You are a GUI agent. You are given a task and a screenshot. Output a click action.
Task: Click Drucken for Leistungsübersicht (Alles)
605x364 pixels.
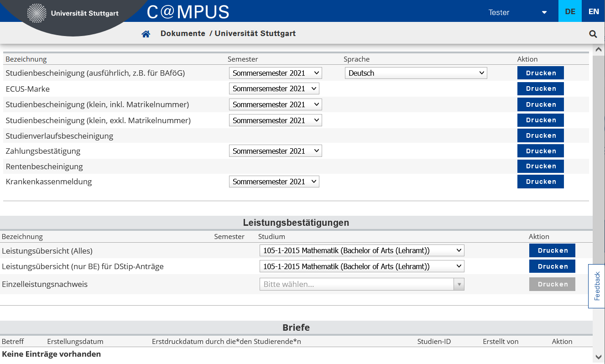click(552, 250)
